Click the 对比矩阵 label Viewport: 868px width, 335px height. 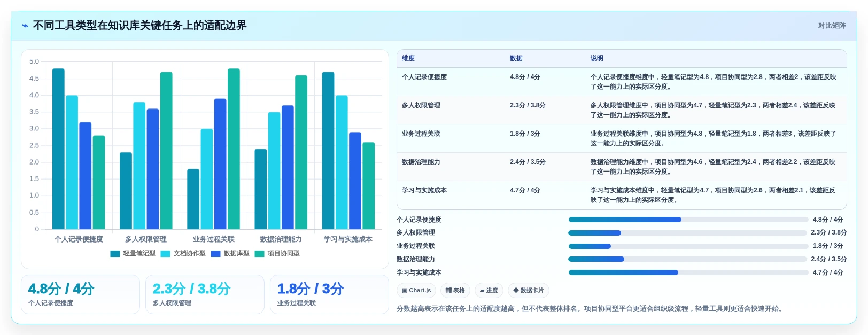pyautogui.click(x=832, y=26)
